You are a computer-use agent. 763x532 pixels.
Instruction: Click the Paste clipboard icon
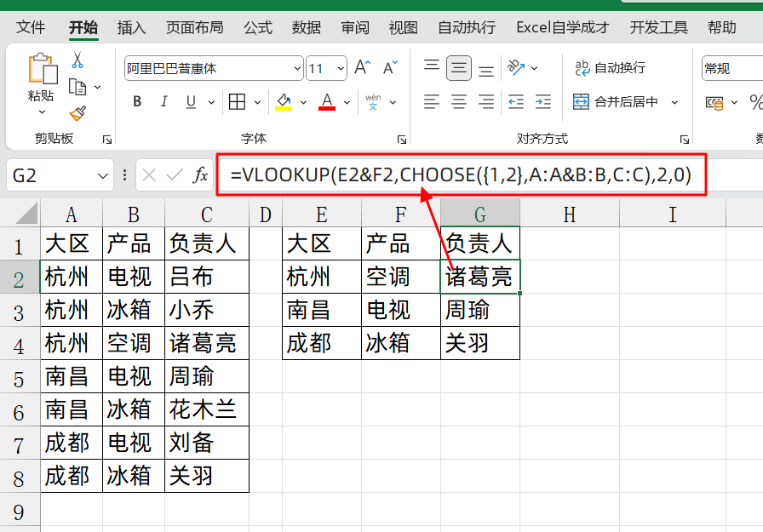tap(43, 69)
